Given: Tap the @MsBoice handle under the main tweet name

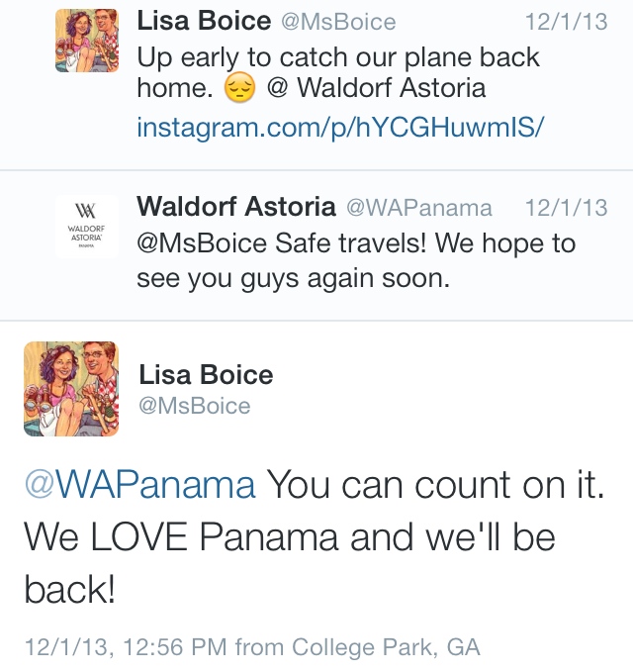Looking at the screenshot, I should (195, 406).
